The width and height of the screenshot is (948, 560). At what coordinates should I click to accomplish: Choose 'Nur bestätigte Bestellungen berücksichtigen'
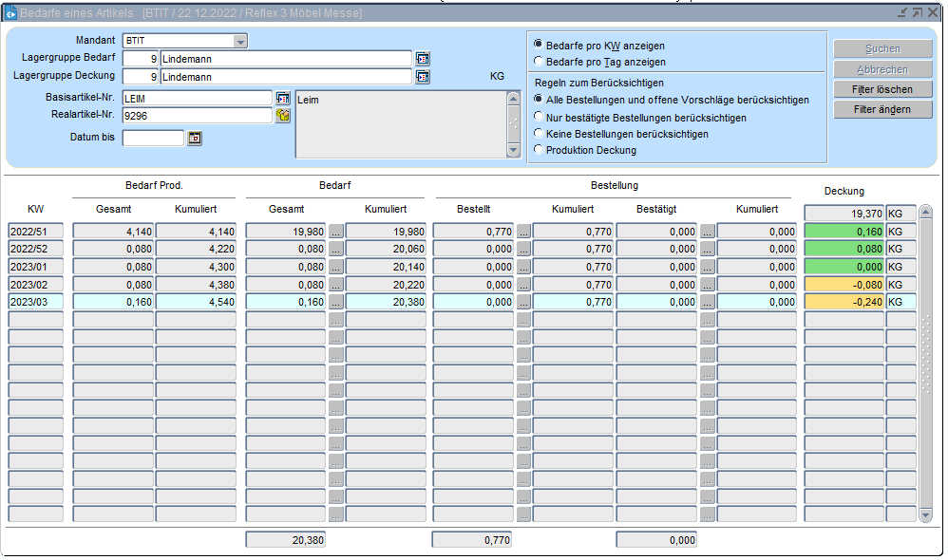coord(539,118)
